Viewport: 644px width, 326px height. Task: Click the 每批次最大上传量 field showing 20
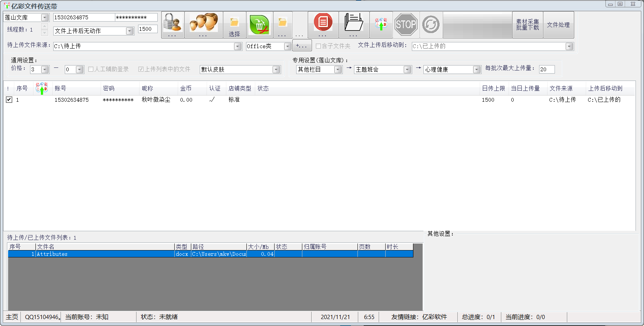[547, 69]
